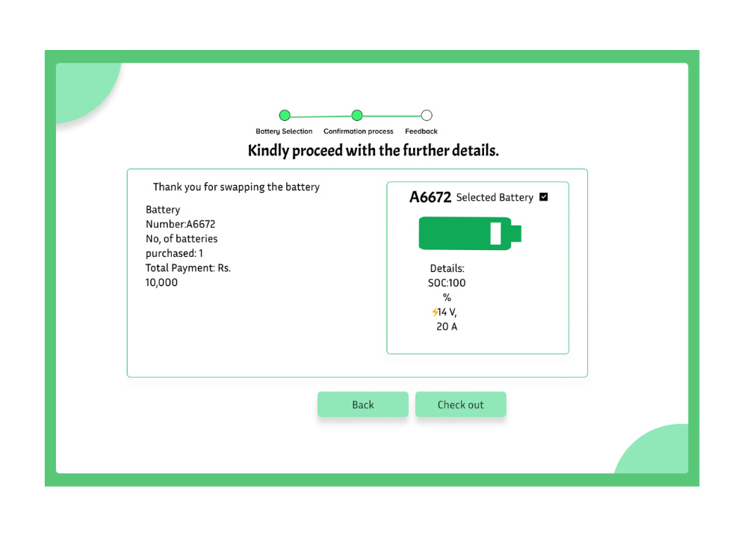This screenshot has height=560, width=747.
Task: Click the Battery Selection step label
Action: [284, 131]
